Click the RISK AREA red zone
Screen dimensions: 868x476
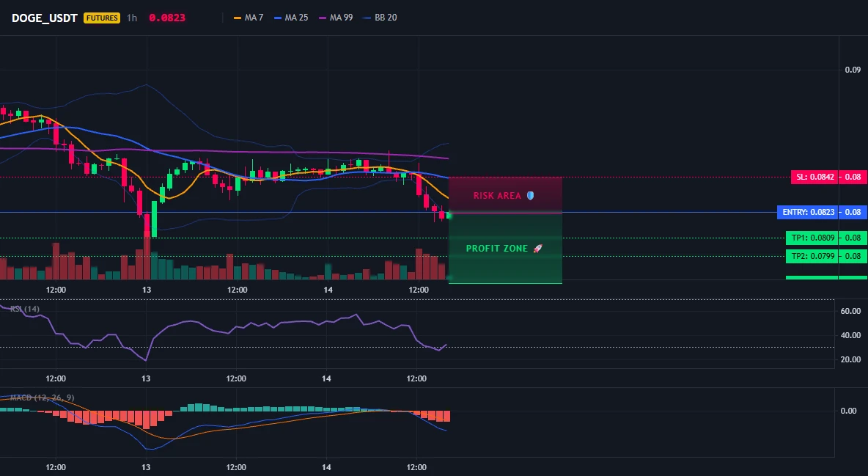[x=505, y=195]
